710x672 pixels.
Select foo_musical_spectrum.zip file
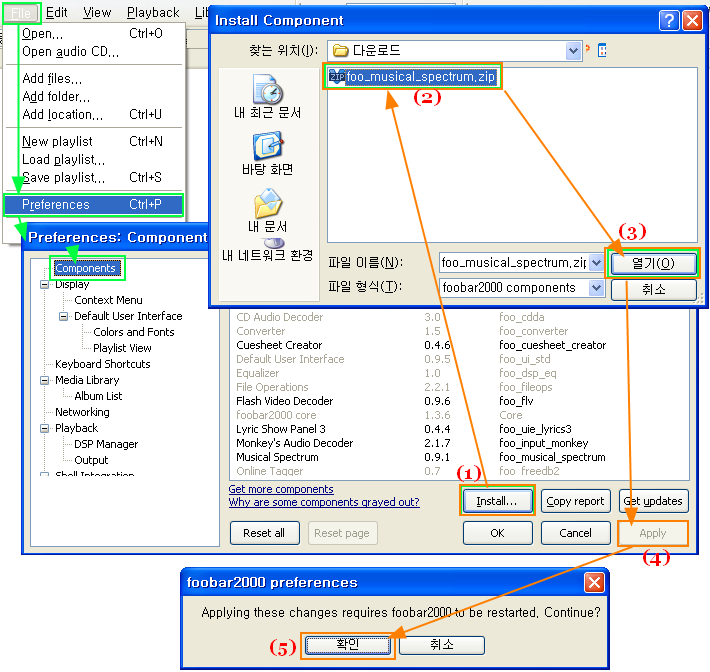413,77
